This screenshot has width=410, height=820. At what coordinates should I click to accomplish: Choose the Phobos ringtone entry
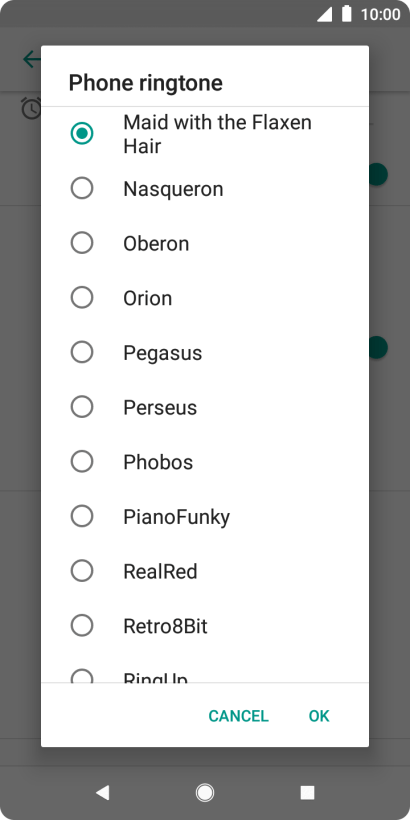(x=205, y=462)
